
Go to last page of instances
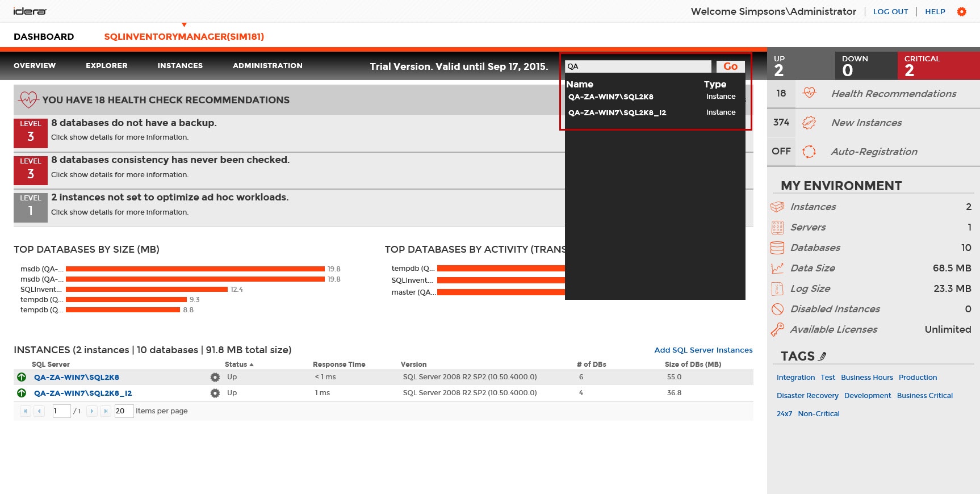point(106,411)
